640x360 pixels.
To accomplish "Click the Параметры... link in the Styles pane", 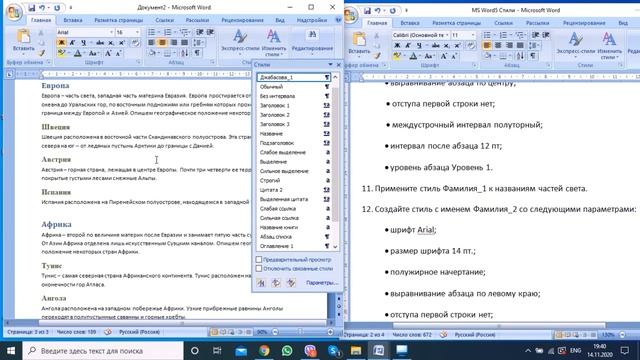I will 322,282.
